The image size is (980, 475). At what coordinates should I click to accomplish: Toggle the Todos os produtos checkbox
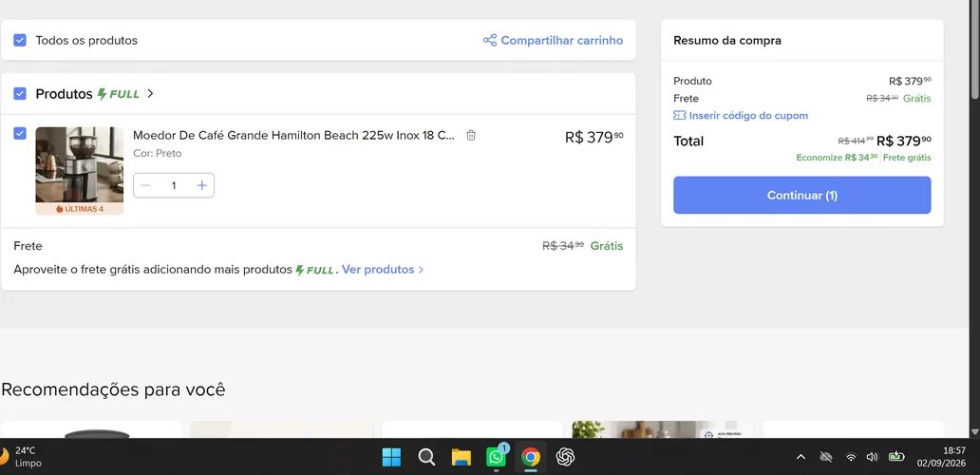(20, 41)
